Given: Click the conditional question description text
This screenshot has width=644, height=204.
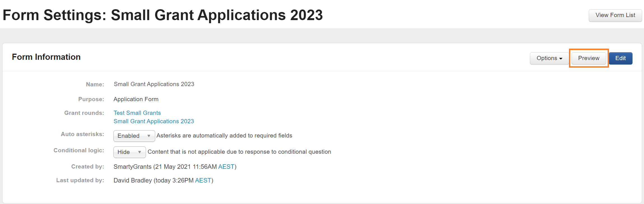Looking at the screenshot, I should (239, 152).
